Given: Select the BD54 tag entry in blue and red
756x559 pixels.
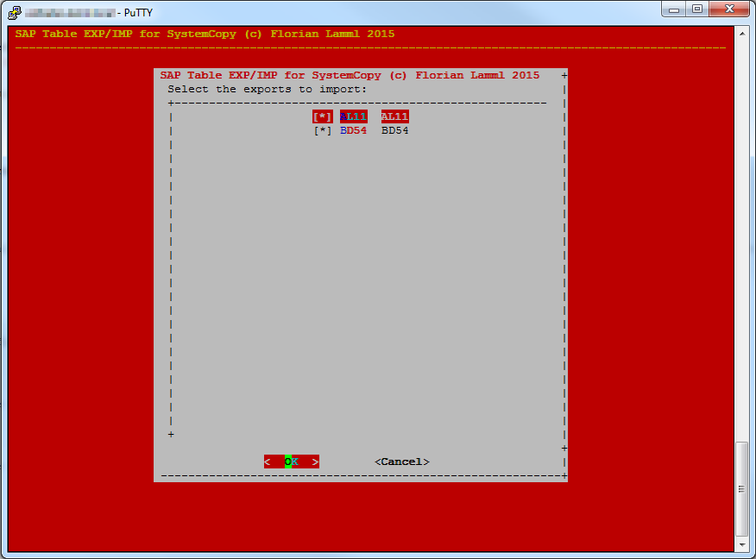Looking at the screenshot, I should tap(354, 130).
